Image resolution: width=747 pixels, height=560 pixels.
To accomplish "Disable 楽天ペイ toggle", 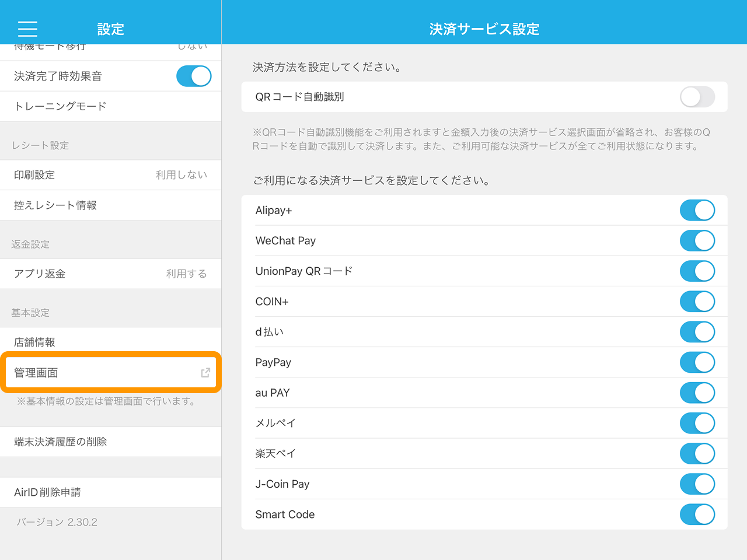I will tap(697, 453).
